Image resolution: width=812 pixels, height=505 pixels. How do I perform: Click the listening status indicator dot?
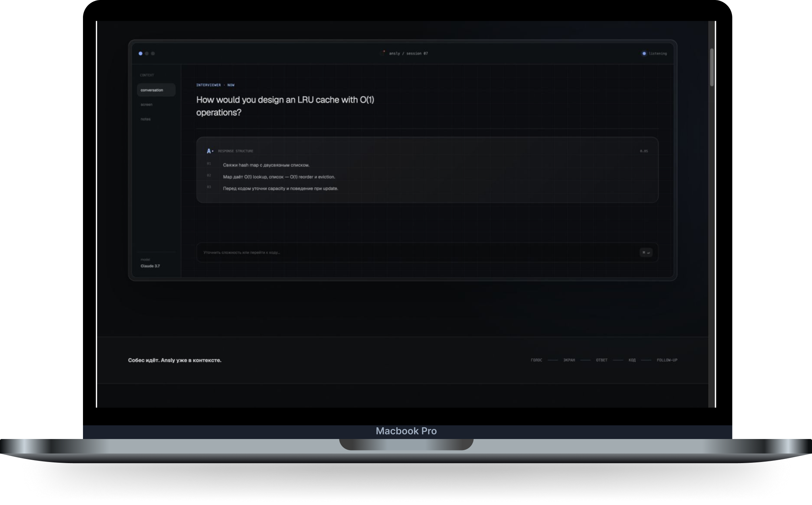644,53
